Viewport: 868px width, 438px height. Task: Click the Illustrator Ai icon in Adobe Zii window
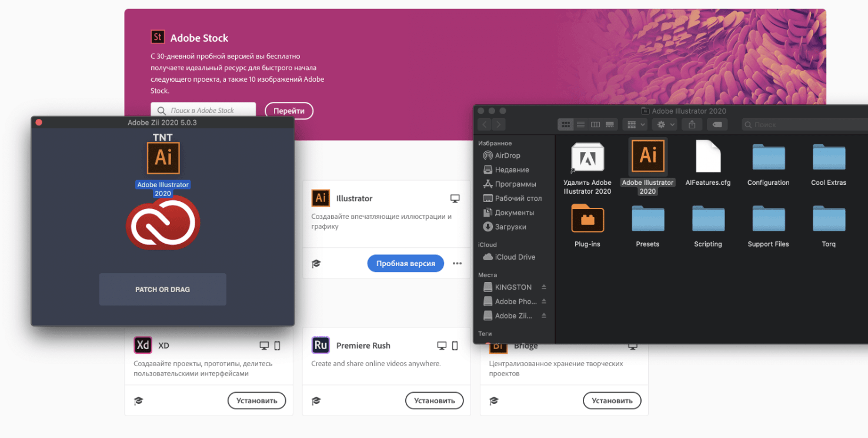pyautogui.click(x=163, y=158)
